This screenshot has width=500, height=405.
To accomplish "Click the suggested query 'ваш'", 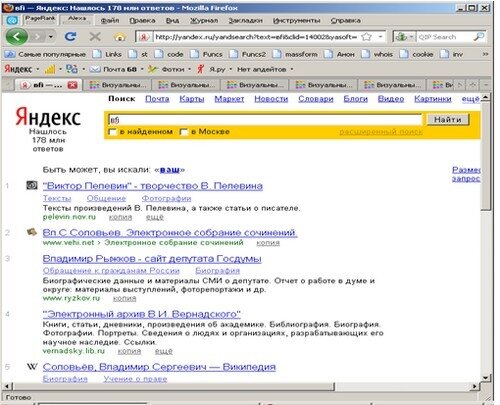I will click(170, 170).
